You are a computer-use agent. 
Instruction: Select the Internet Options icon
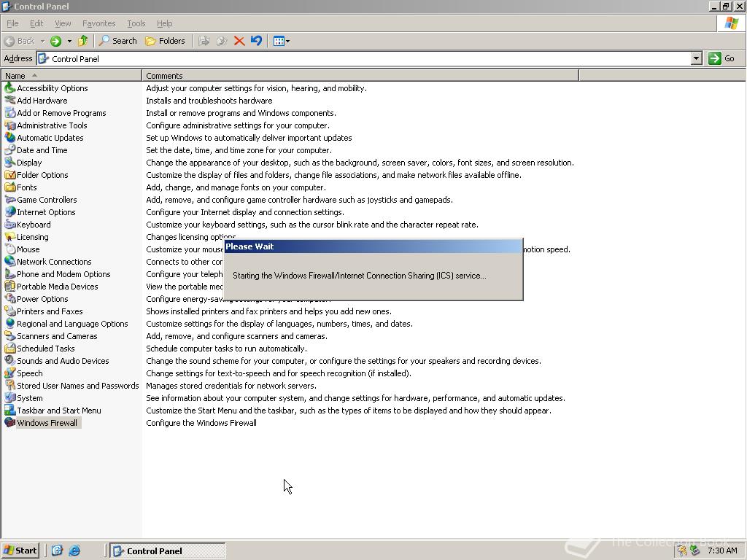tap(9, 212)
